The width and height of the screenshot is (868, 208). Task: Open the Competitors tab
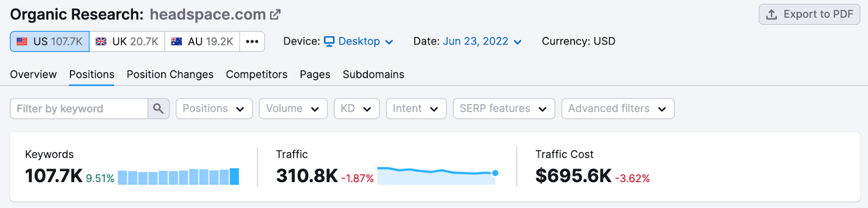point(257,75)
